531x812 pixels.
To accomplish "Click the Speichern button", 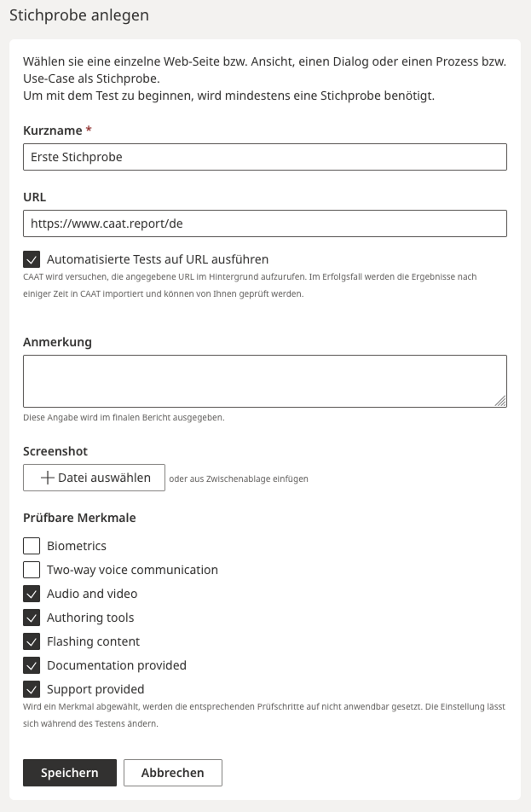I will 69,773.
